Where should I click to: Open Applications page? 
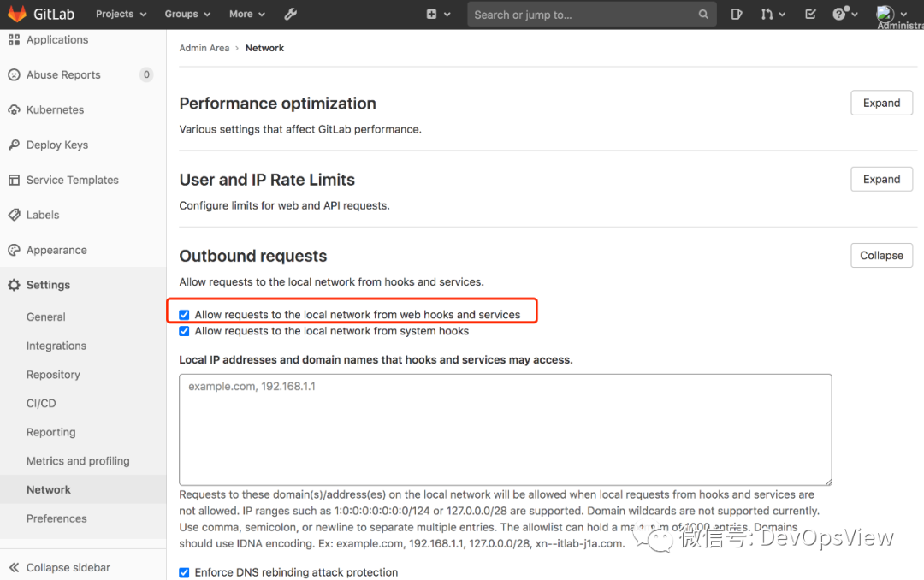coord(57,39)
